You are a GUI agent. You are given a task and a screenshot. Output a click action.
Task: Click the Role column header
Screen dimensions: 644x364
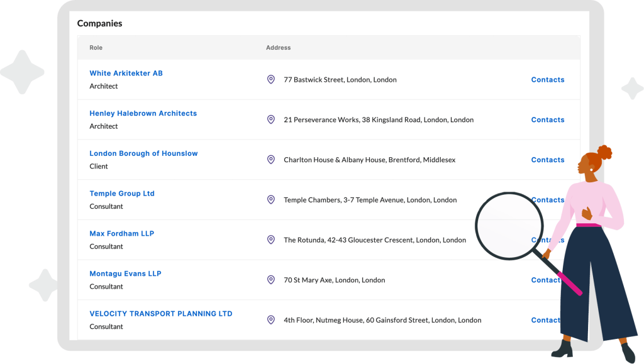tap(96, 48)
